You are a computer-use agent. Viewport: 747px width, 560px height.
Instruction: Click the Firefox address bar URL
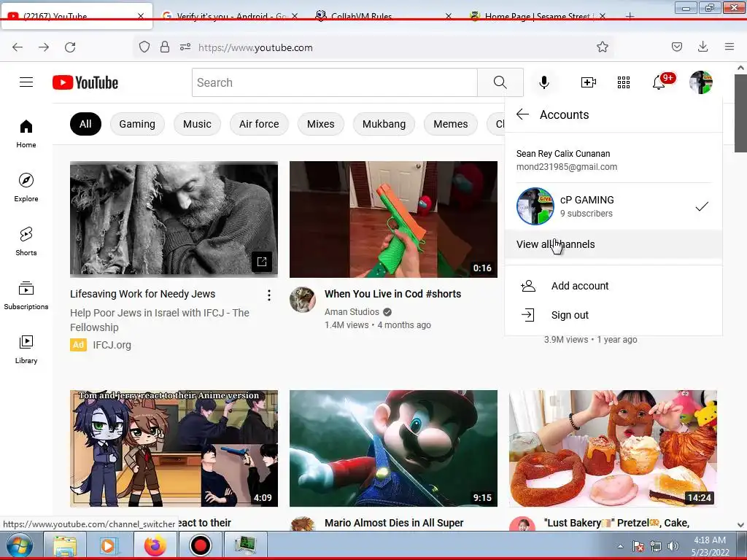(x=255, y=47)
